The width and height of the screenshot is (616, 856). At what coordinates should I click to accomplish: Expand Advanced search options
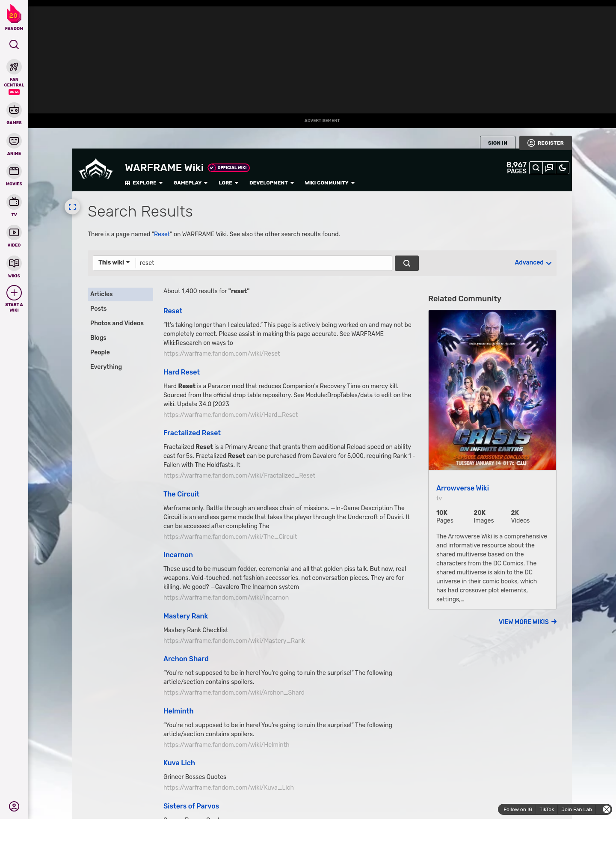coord(533,263)
